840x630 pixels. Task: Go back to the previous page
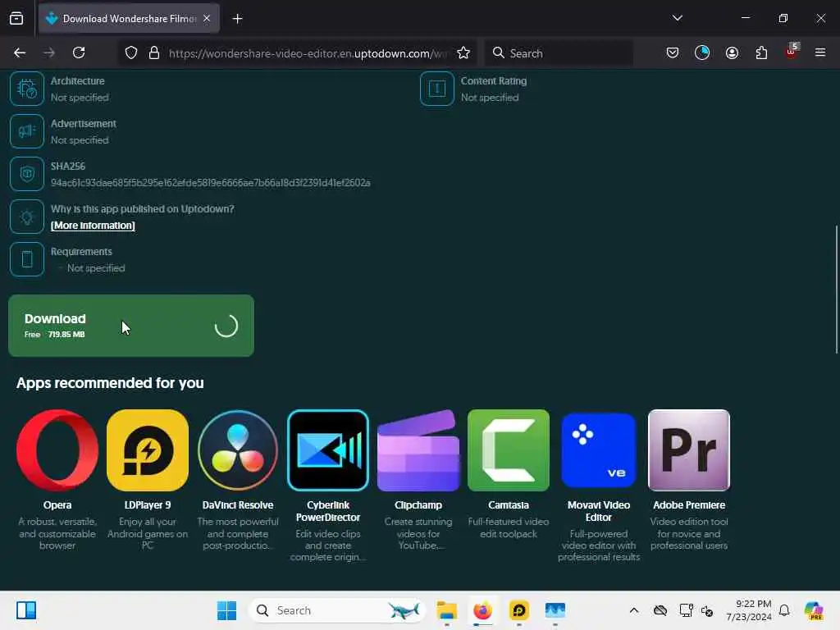point(20,52)
